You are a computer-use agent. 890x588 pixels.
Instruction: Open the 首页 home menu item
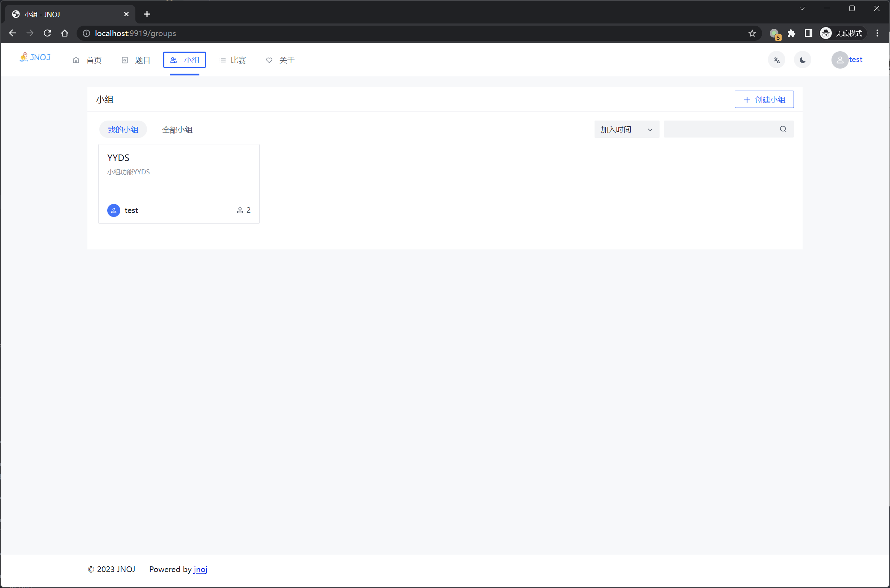pos(87,60)
